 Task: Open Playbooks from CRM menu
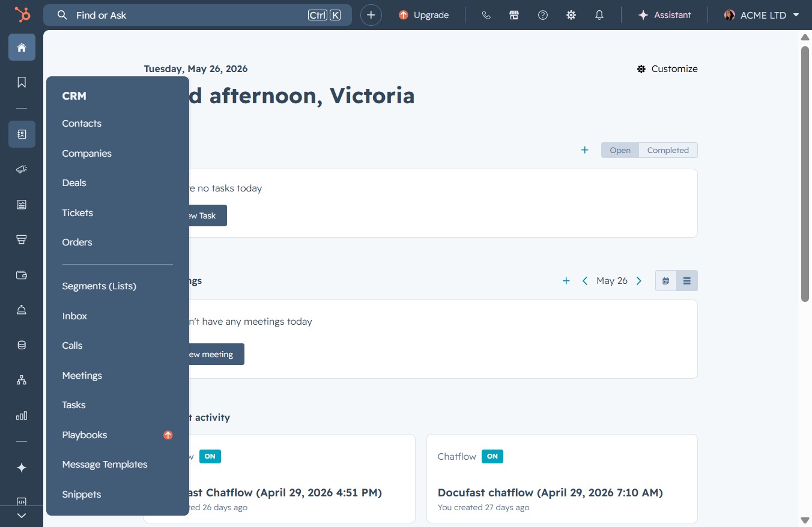coord(84,435)
